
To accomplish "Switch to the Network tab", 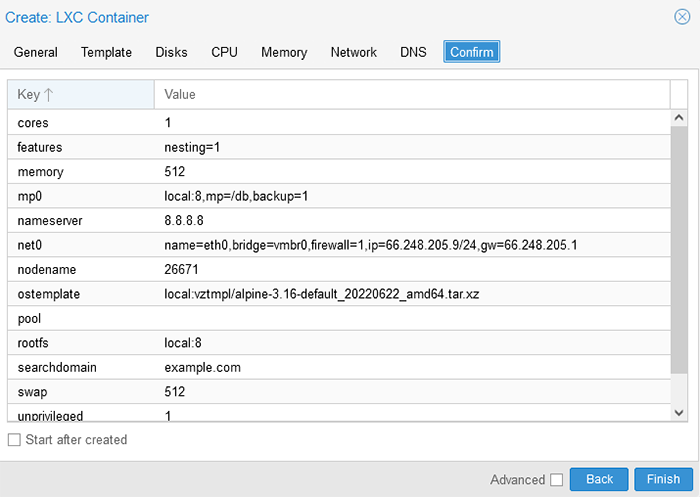I will point(354,52).
